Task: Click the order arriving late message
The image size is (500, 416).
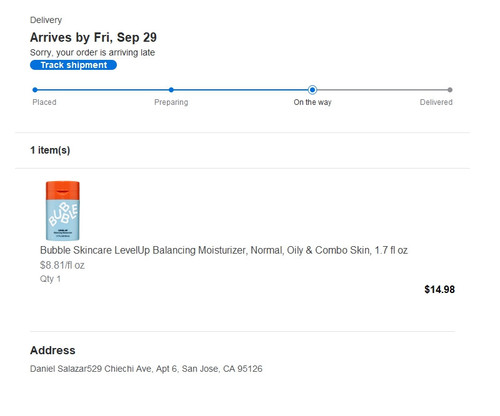Action: pos(92,53)
